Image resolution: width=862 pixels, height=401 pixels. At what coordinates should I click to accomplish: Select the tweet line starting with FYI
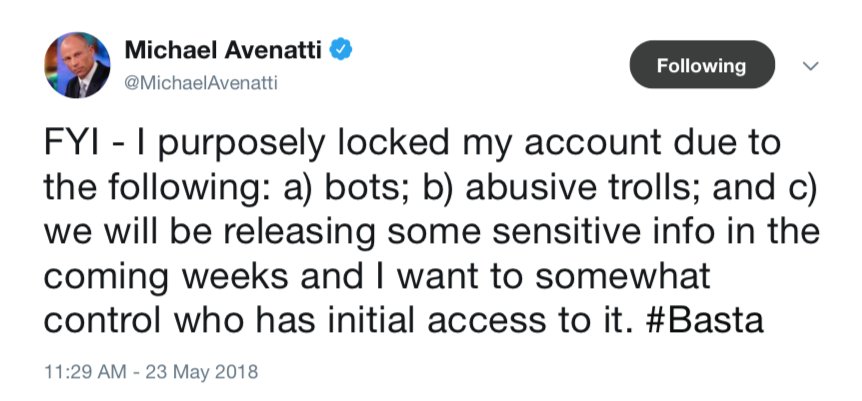point(412,145)
